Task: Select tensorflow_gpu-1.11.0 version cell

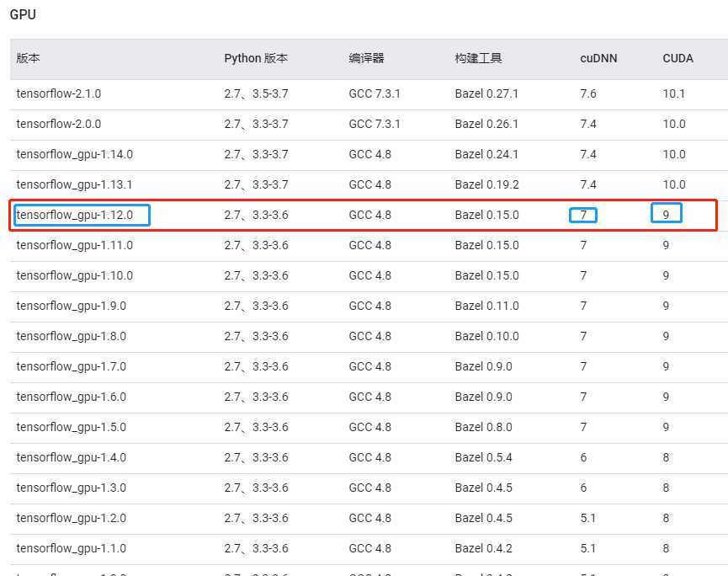Action: pos(74,245)
